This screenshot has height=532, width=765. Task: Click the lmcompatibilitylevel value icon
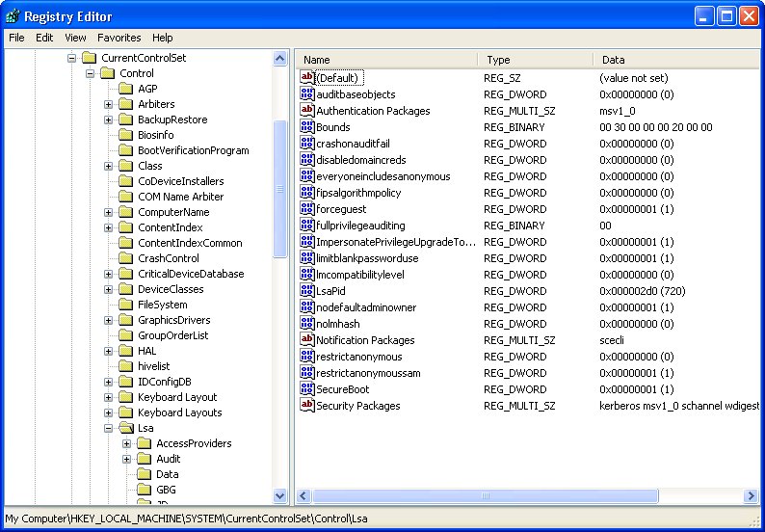click(x=307, y=275)
